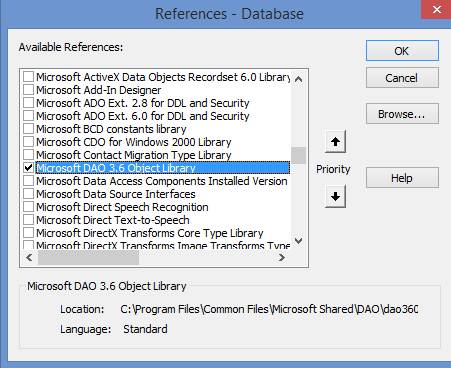Check Microsoft Contact Migration Type Library box
Viewport: 451px width, 368px height.
29,155
